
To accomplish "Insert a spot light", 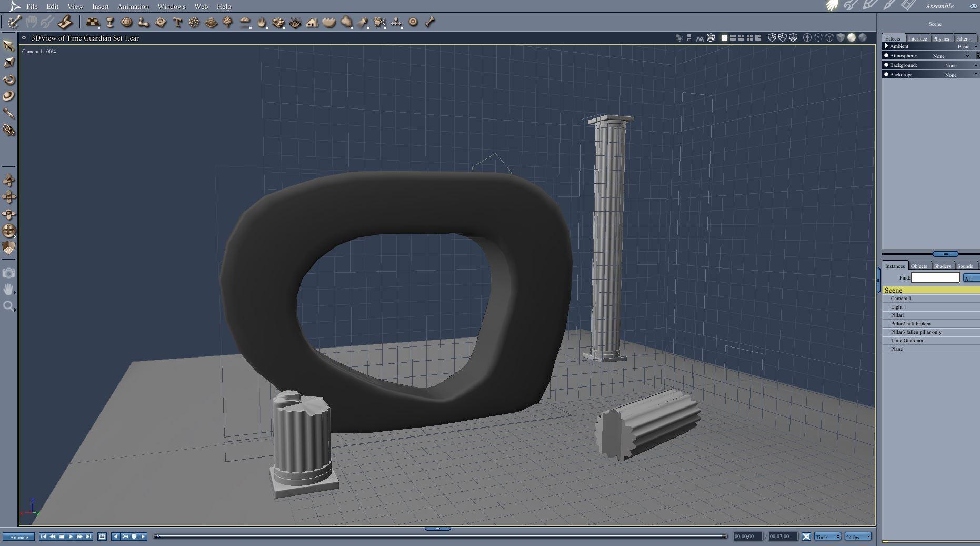I will pyautogui.click(x=363, y=22).
